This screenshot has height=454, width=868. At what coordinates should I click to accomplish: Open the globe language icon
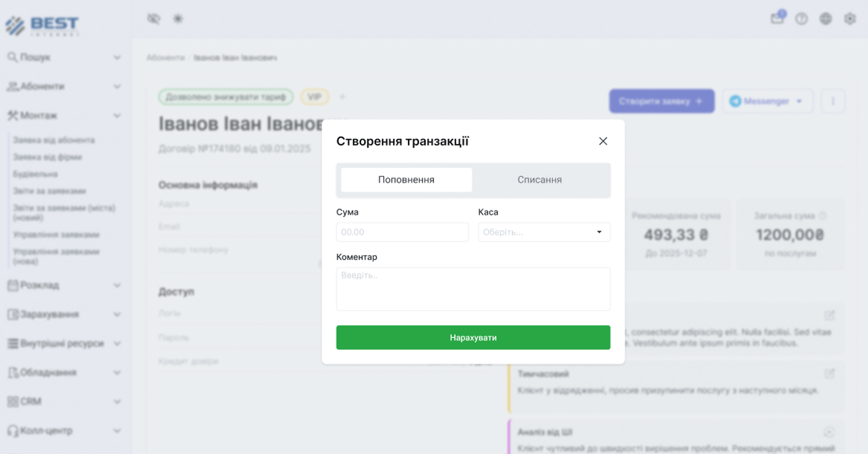pyautogui.click(x=826, y=19)
